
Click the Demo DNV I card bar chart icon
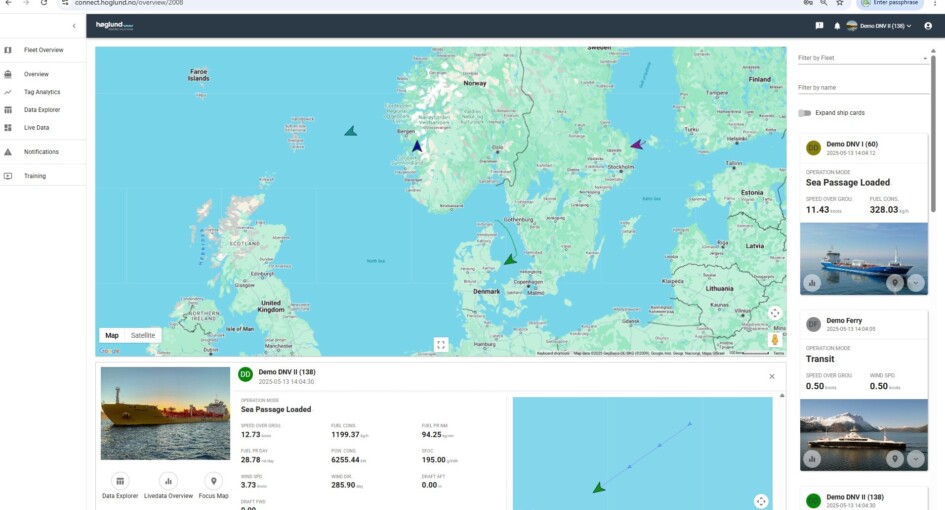(812, 283)
